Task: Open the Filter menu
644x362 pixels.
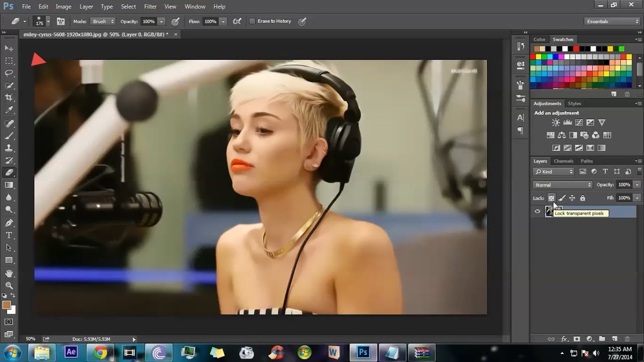Action: point(150,7)
